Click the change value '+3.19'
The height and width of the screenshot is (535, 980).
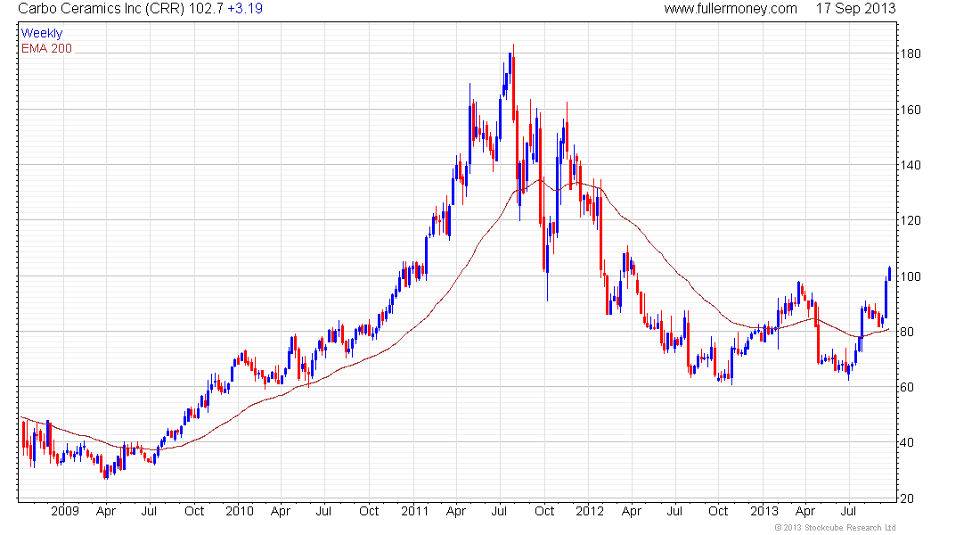pos(244,9)
